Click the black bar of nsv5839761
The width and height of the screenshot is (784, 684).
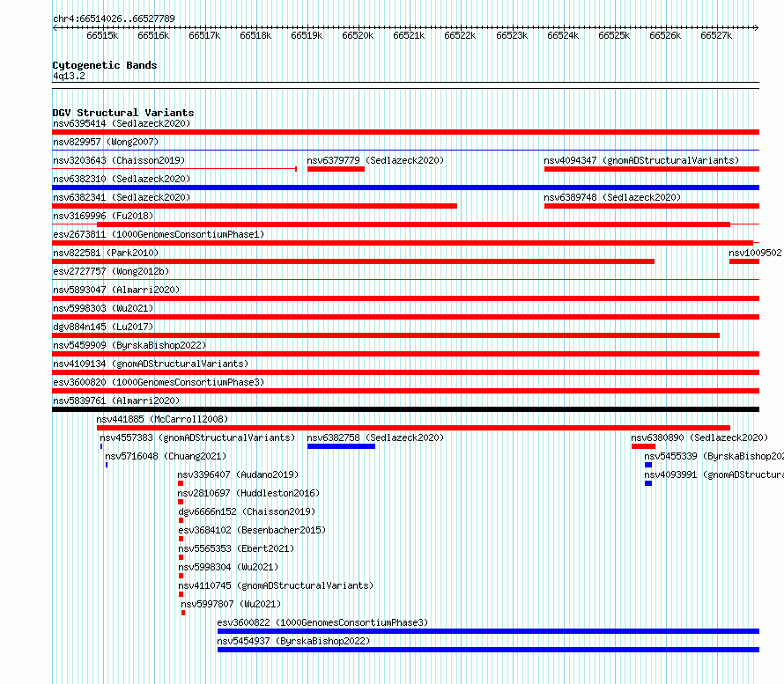(405, 409)
